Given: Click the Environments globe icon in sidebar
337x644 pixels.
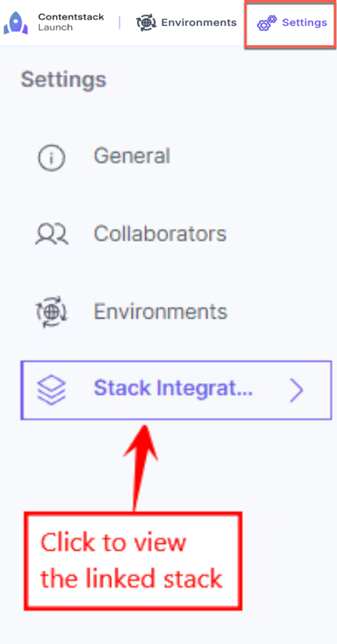Looking at the screenshot, I should [51, 312].
